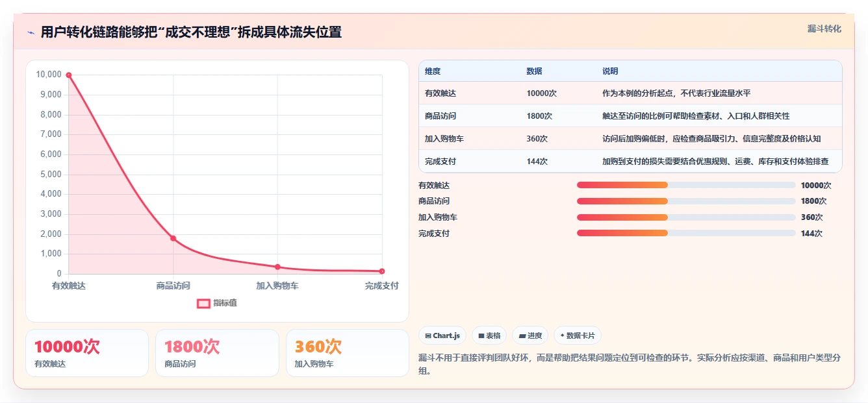Image resolution: width=868 pixels, height=403 pixels.
Task: Select the 数据卡片 chip
Action: [x=577, y=336]
